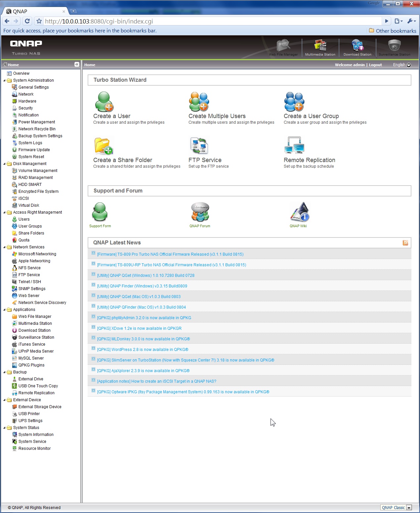The height and width of the screenshot is (513, 420).
Task: Open the QNAP Wiki icon
Action: [299, 212]
